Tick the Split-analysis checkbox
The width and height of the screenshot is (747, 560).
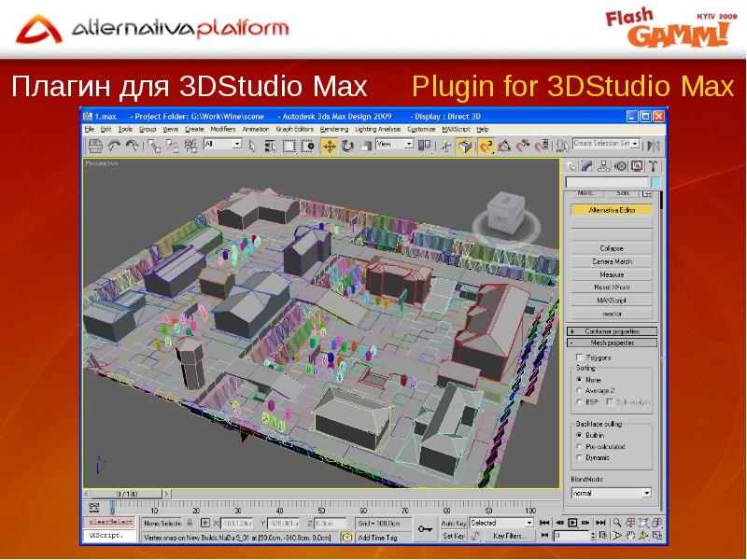click(610, 402)
